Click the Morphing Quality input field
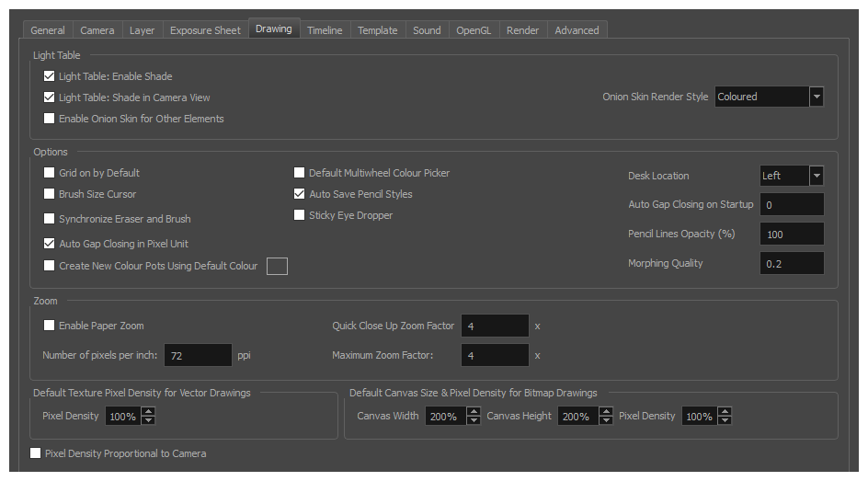This screenshot has width=868, height=481. pyautogui.click(x=791, y=264)
